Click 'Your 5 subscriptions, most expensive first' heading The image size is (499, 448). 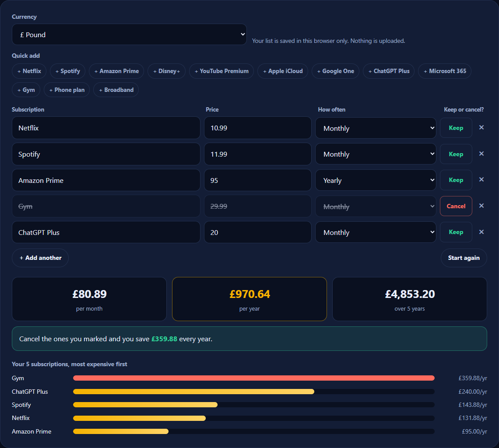pyautogui.click(x=69, y=364)
